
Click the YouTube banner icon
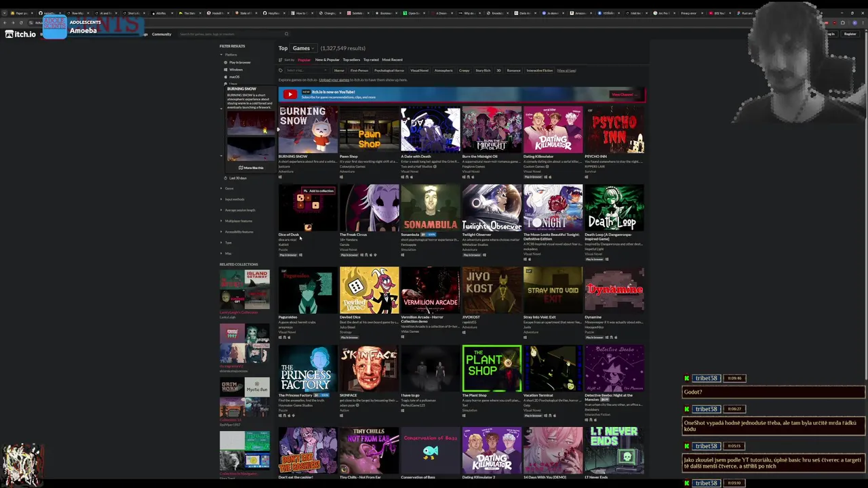point(290,94)
